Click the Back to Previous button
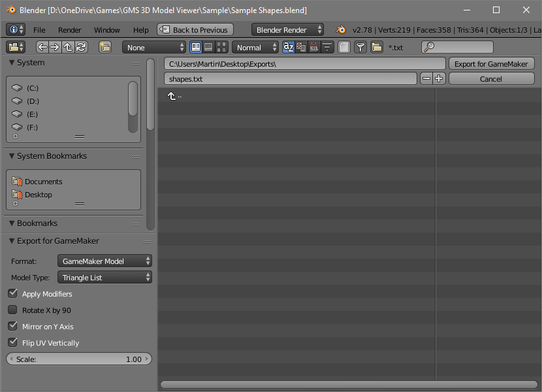Screen dimensions: 542x392 [x=195, y=30]
